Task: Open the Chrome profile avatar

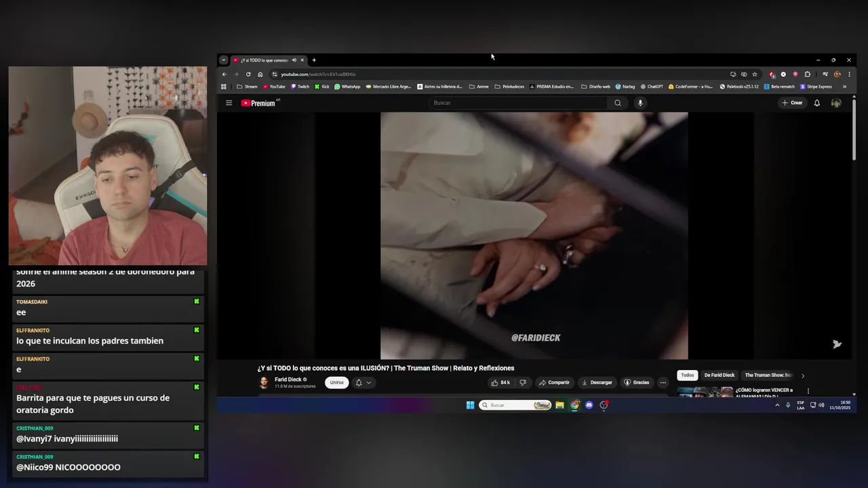Action: pos(837,75)
